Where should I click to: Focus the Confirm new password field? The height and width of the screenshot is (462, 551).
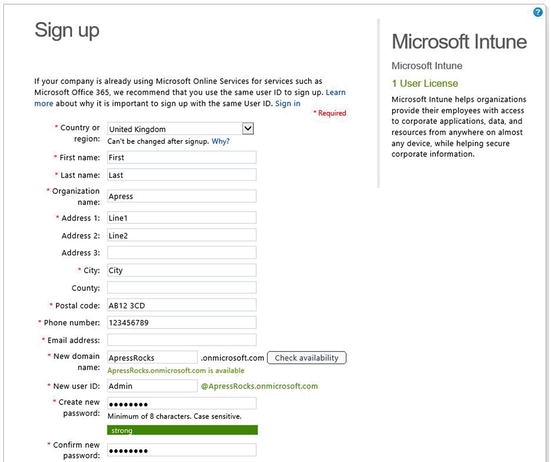182,450
